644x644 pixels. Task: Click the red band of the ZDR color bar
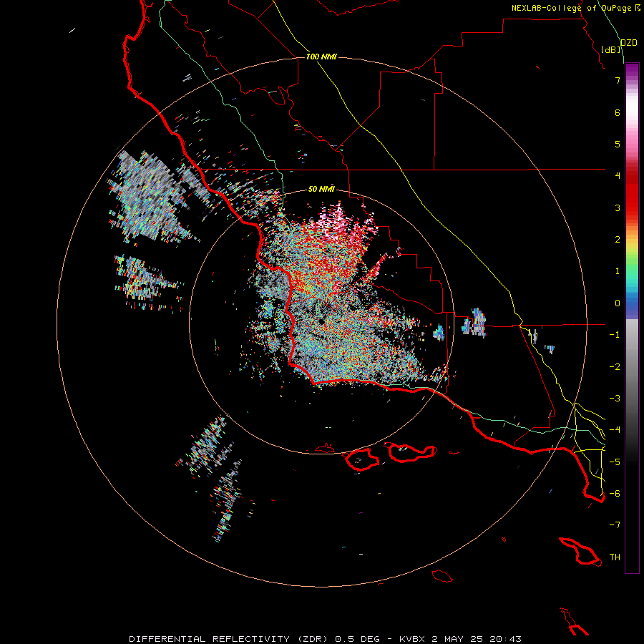[x=632, y=193]
